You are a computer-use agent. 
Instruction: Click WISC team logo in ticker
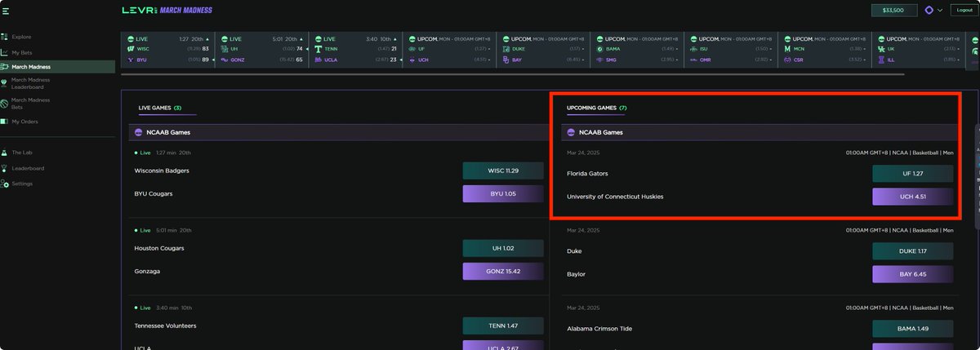tap(131, 49)
